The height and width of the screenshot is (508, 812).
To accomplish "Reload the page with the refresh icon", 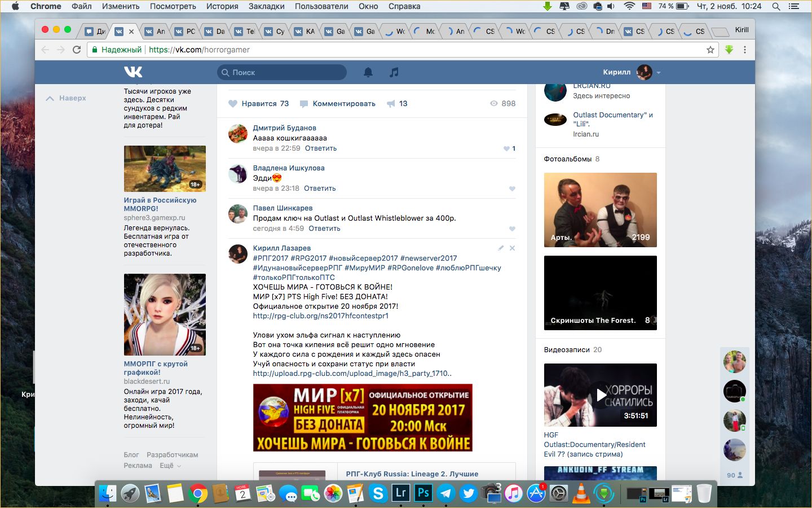I will tap(77, 50).
